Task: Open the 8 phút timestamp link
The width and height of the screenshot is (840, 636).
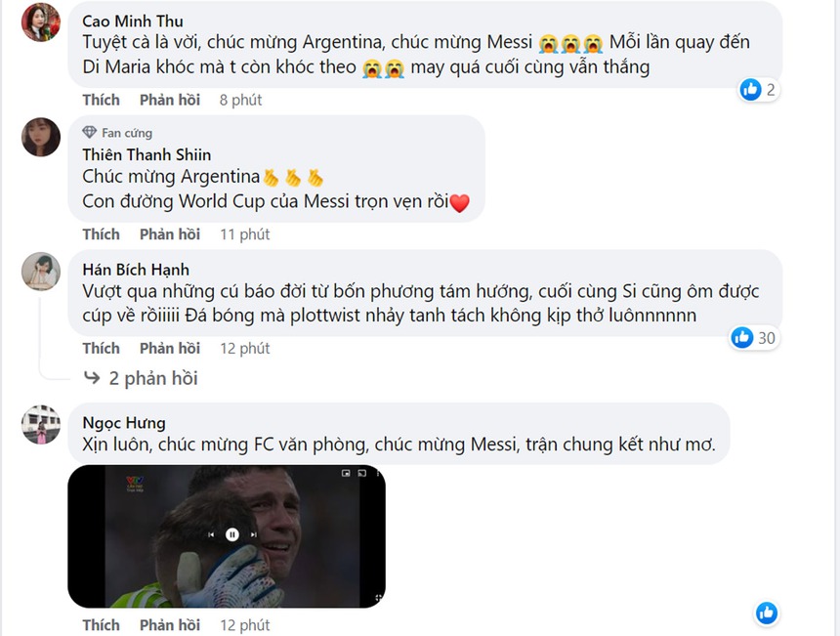Action: pyautogui.click(x=240, y=100)
